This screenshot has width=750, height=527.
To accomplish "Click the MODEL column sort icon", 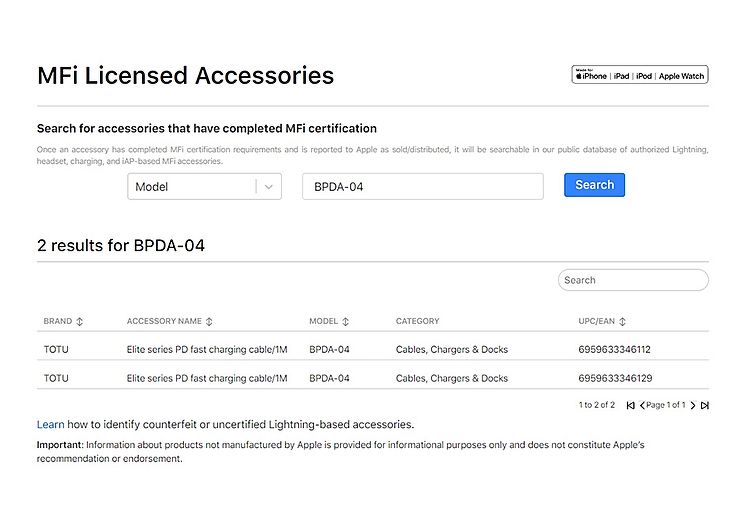I will point(345,322).
